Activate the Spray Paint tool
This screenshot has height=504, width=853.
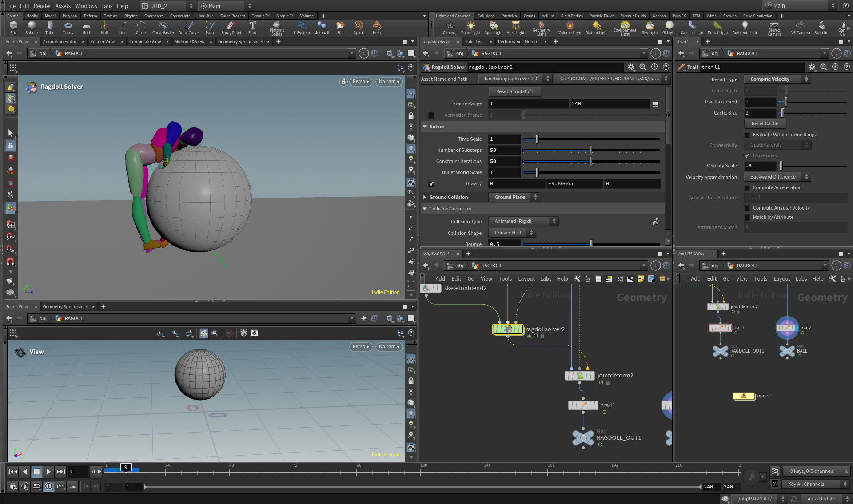(x=231, y=28)
